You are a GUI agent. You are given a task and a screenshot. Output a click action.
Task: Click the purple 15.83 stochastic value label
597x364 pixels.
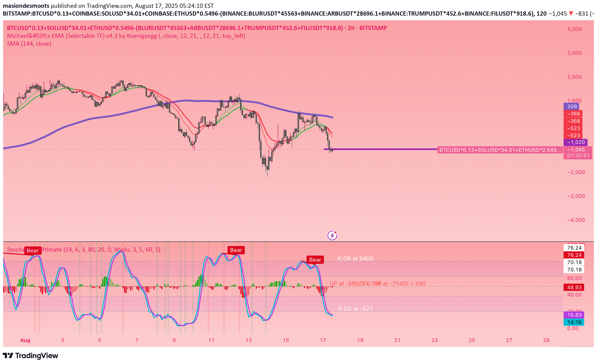click(574, 315)
